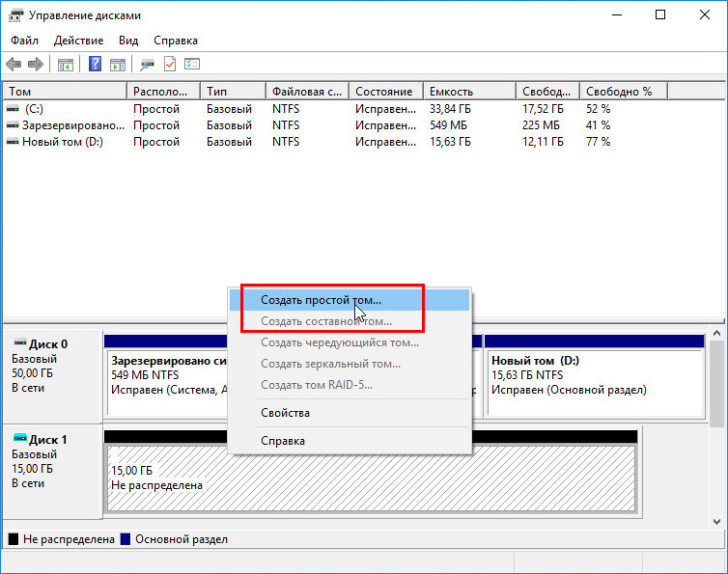The image size is (728, 574).
Task: Open help via the blue question mark icon
Action: click(95, 64)
